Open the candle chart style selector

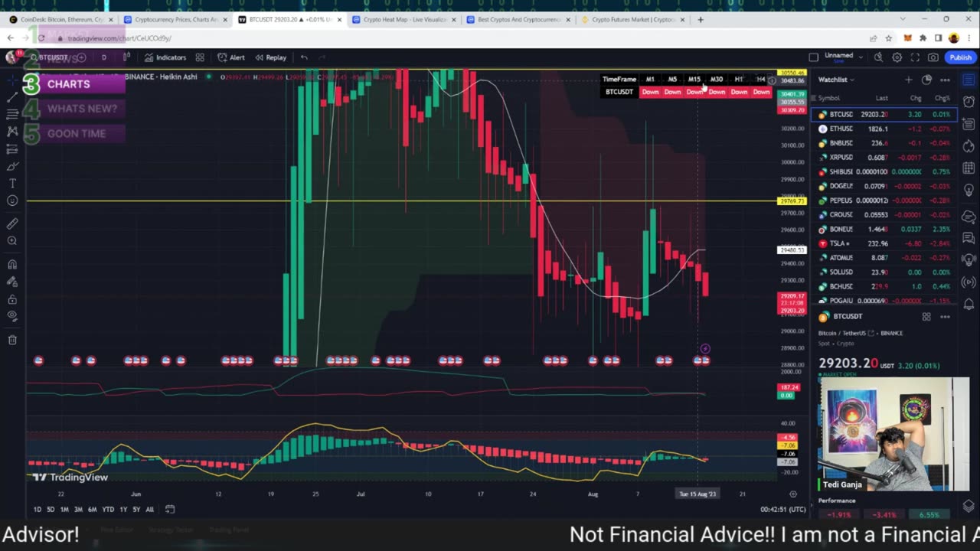[126, 57]
